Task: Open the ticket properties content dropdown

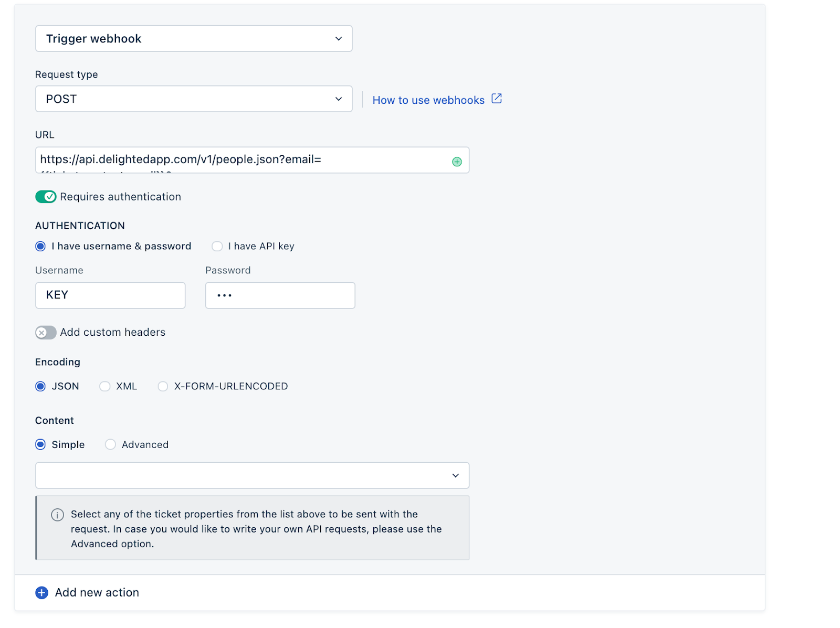Action: click(x=252, y=475)
